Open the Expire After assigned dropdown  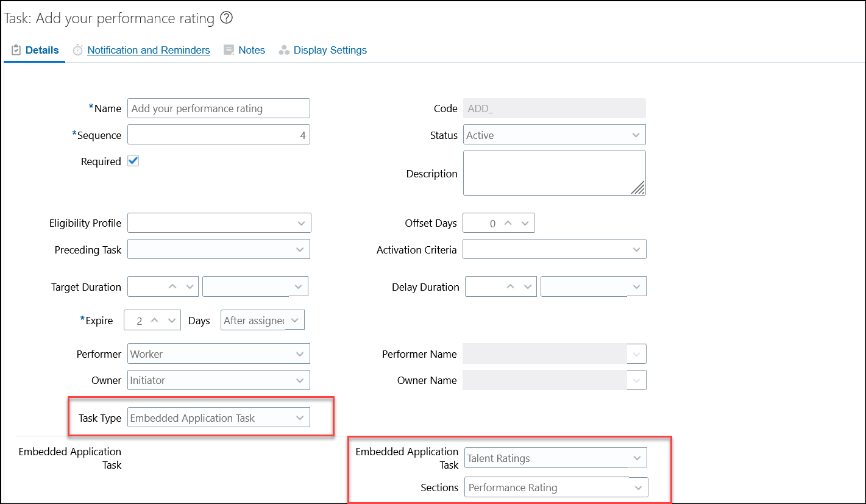point(262,321)
